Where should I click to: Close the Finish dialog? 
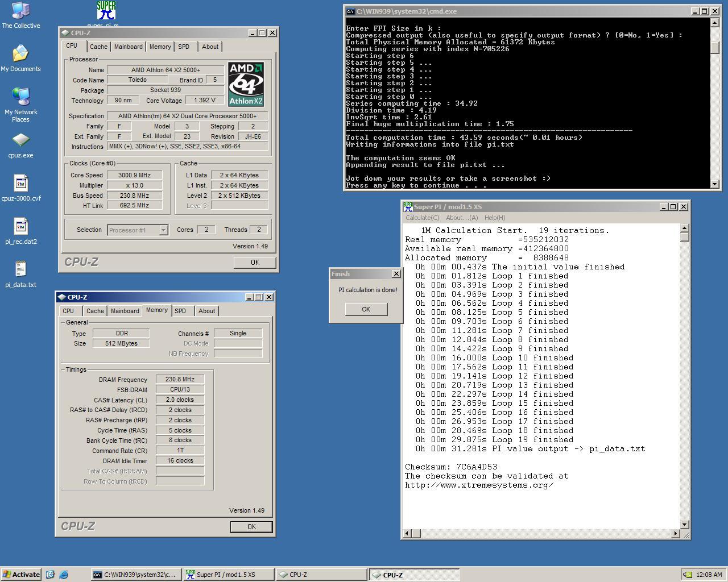click(x=396, y=274)
